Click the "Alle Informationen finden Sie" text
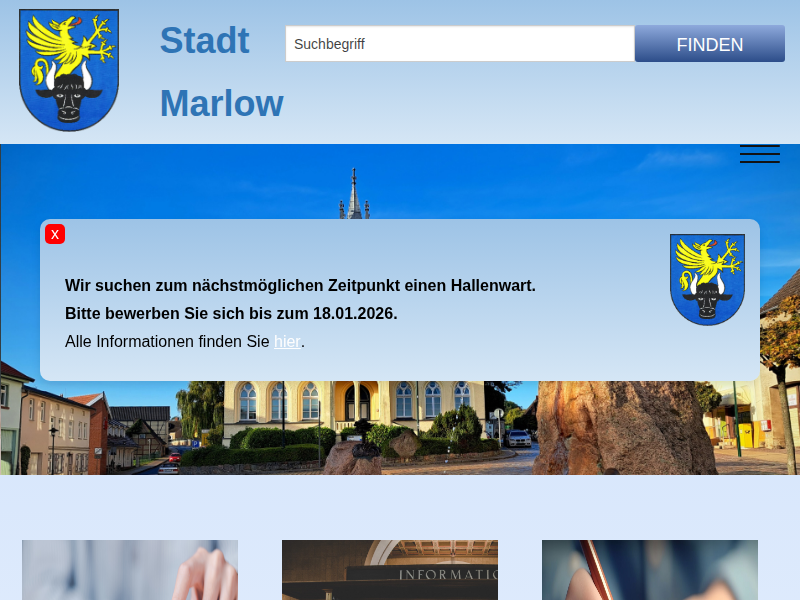 (x=167, y=341)
